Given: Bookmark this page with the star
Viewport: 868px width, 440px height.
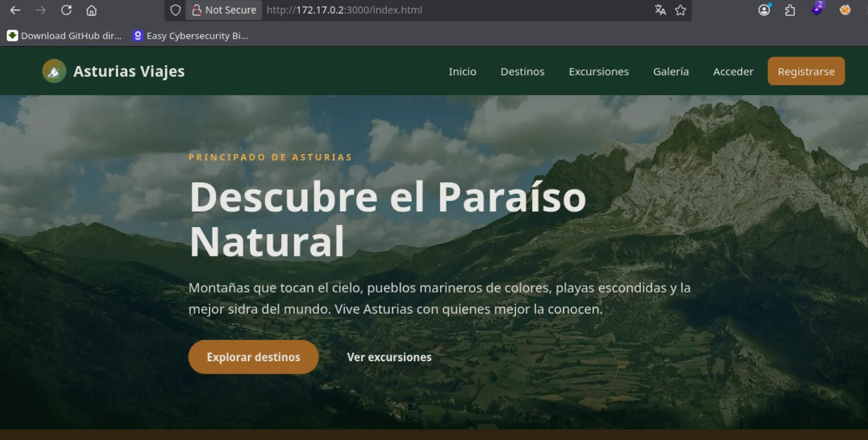Looking at the screenshot, I should point(680,10).
